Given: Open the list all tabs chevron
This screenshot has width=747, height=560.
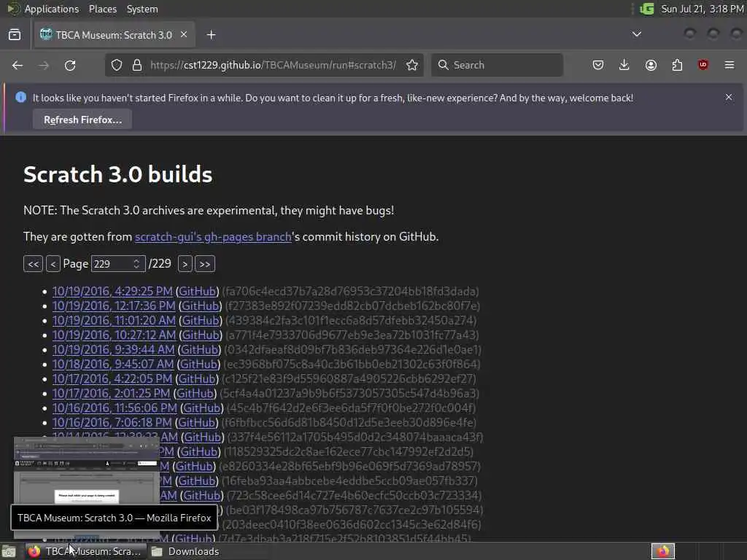Looking at the screenshot, I should tap(636, 34).
